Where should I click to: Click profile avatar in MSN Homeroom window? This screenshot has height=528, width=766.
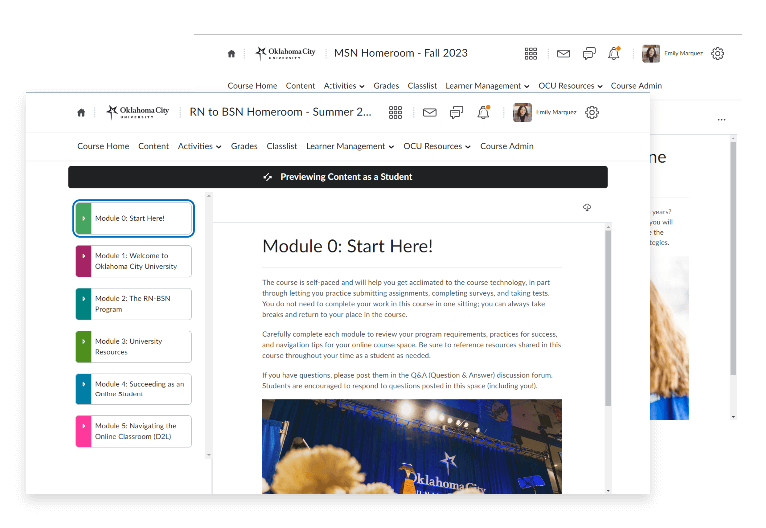coord(651,53)
